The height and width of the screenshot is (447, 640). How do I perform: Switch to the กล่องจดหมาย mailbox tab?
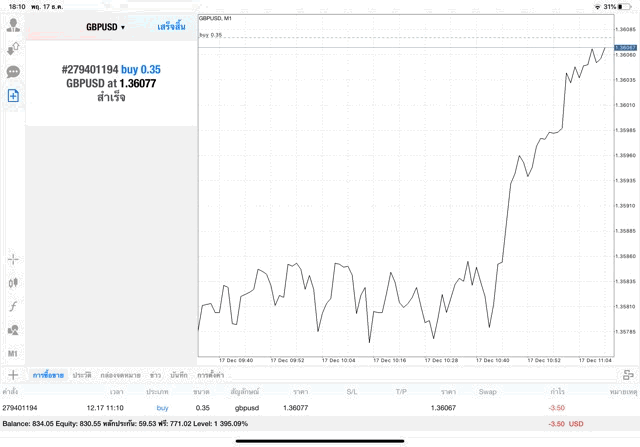pyautogui.click(x=120, y=375)
